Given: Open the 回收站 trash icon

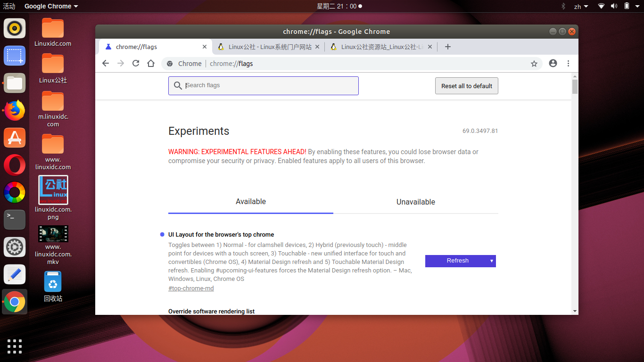Looking at the screenshot, I should (53, 287).
